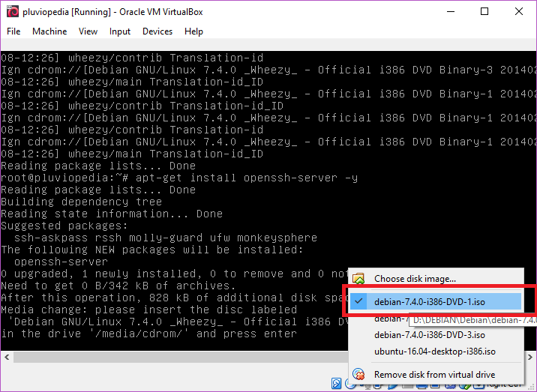537x392 pixels.
Task: Open the Input menu
Action: (x=120, y=31)
